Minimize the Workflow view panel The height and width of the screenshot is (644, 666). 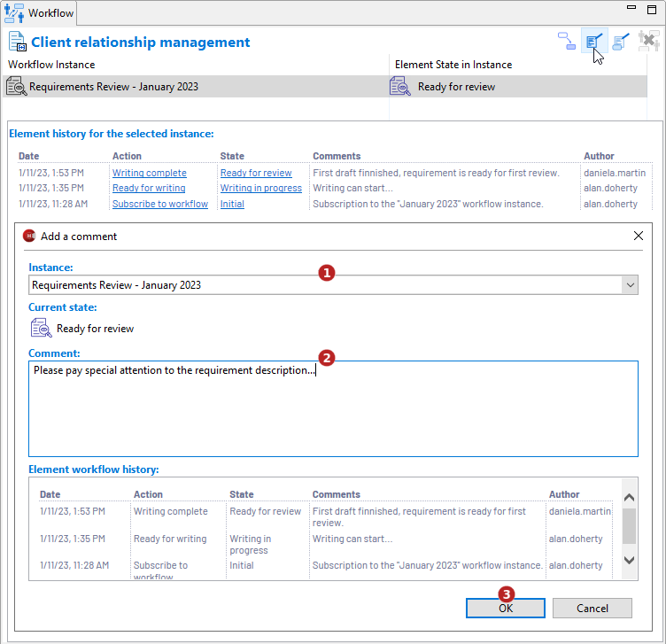(x=631, y=8)
